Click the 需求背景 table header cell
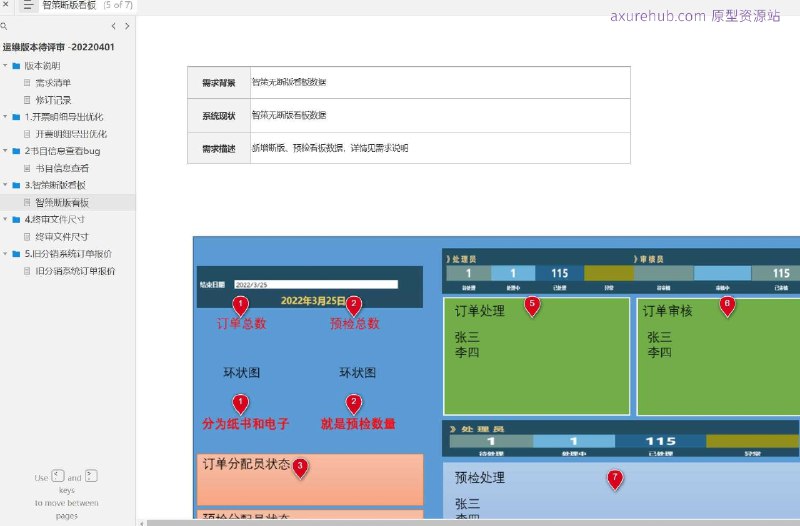This screenshot has height=526, width=800. (x=219, y=83)
